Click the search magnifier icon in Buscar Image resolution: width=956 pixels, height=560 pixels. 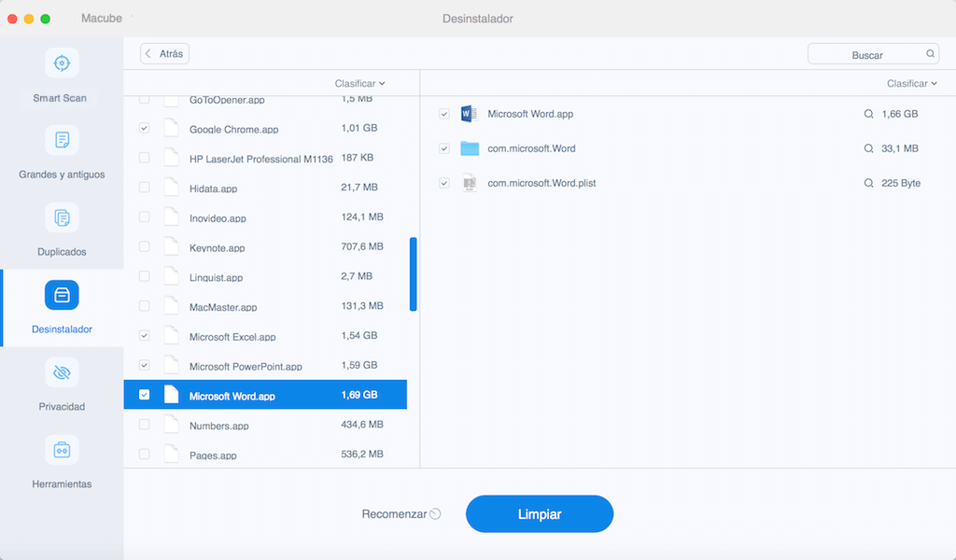(931, 53)
